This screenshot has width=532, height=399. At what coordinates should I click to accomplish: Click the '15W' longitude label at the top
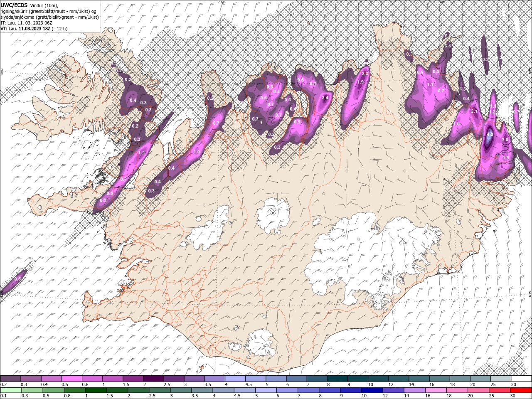tap(440, 2)
